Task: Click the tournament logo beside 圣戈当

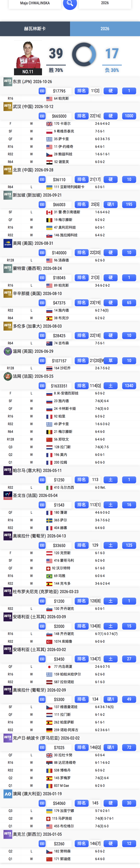Action: click(x=8, y=495)
